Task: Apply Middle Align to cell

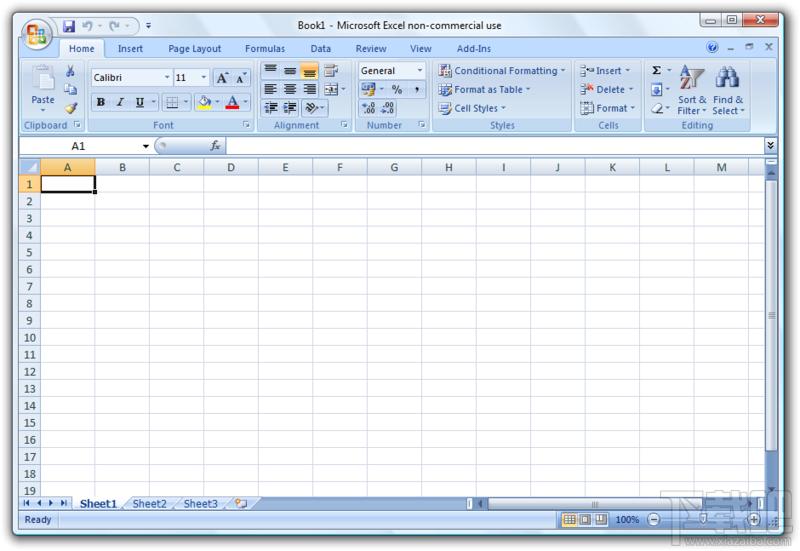Action: click(290, 70)
